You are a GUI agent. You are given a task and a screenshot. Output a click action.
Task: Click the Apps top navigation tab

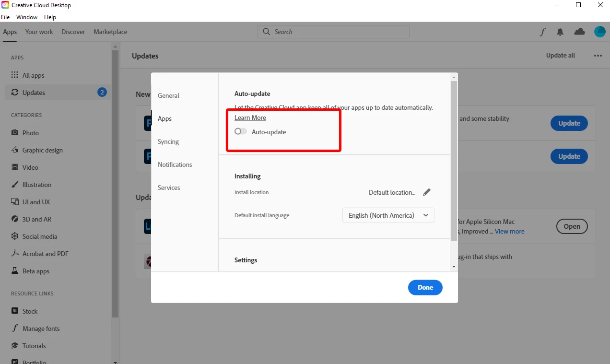pyautogui.click(x=10, y=32)
